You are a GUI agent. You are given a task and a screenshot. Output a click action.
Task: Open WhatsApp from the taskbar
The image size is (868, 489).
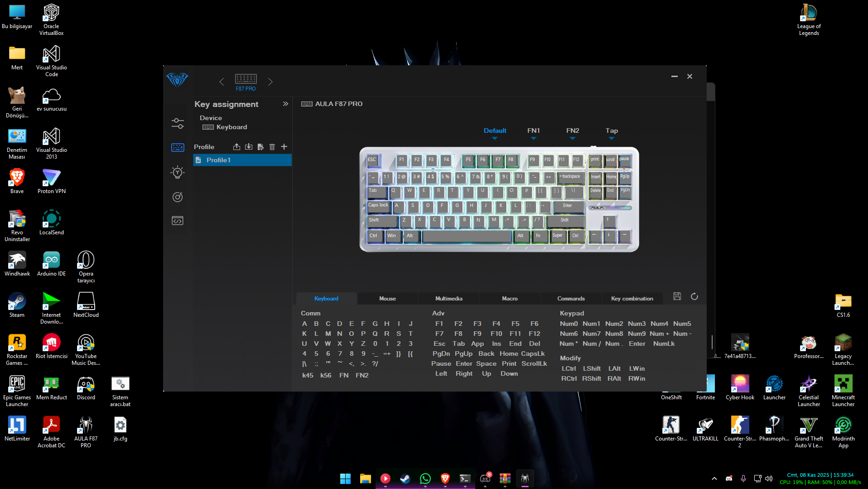[x=425, y=479]
